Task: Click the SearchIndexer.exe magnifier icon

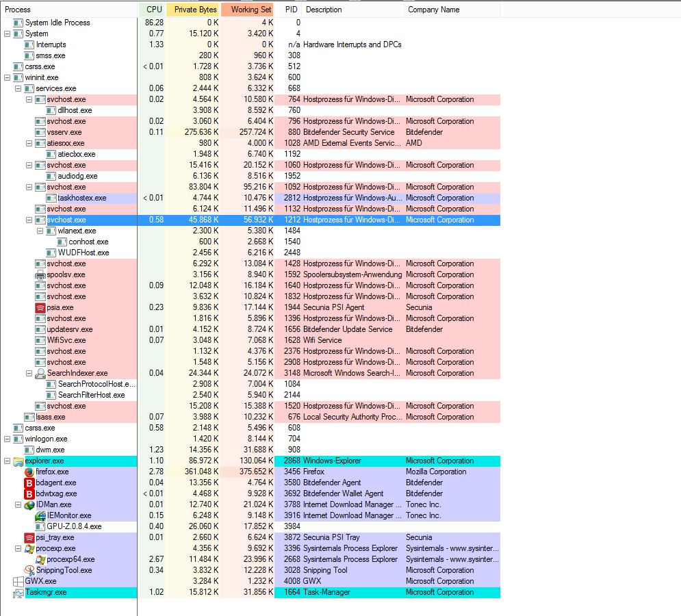Action: pyautogui.click(x=40, y=373)
